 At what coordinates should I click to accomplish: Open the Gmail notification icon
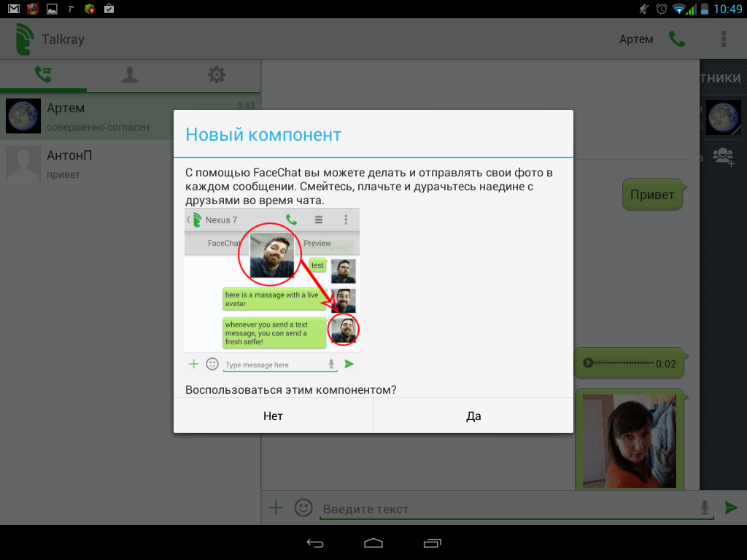[14, 9]
